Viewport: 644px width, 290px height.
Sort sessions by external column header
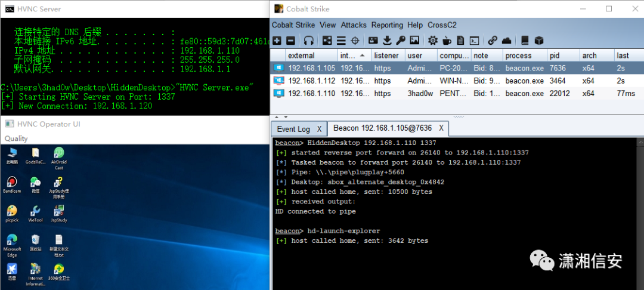click(x=311, y=55)
